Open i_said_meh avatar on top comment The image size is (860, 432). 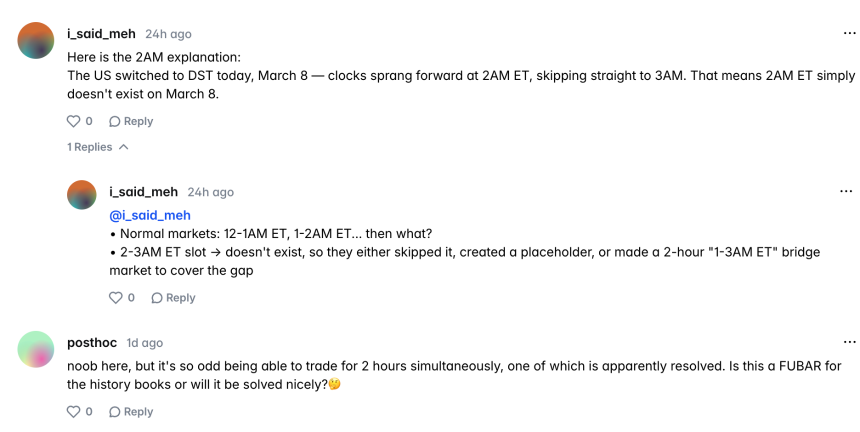pos(37,40)
